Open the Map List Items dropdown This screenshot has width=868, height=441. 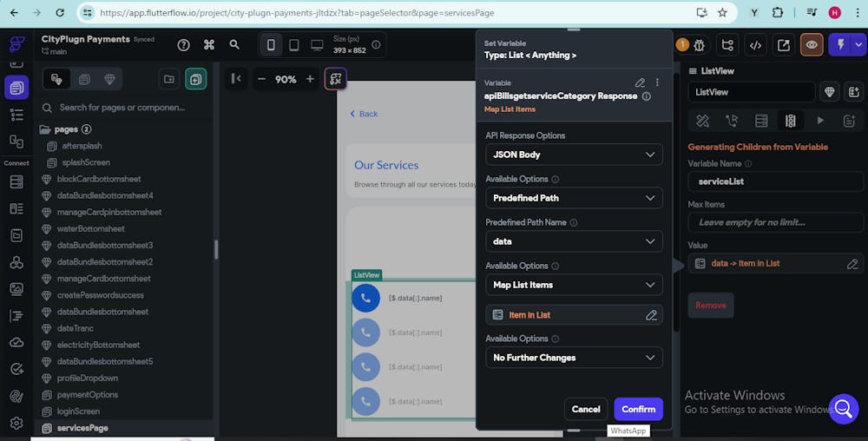[574, 285]
